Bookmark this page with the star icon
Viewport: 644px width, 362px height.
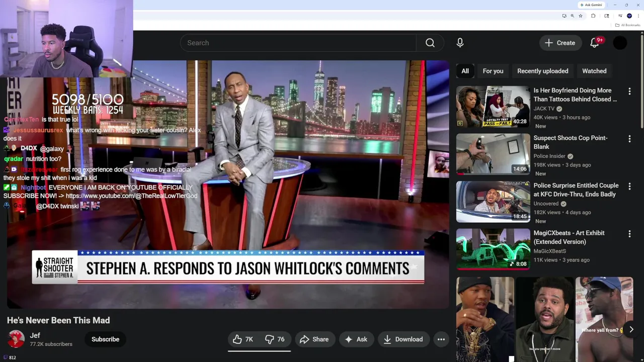coord(581,16)
